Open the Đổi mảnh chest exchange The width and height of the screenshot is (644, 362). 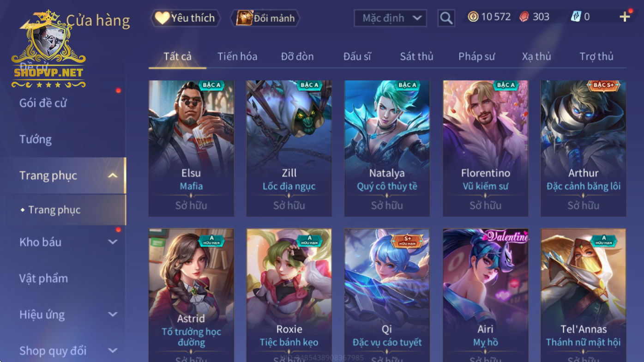tap(265, 18)
